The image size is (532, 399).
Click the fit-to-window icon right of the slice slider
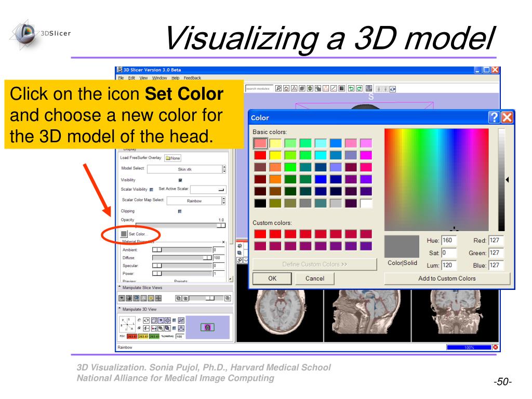(x=228, y=298)
